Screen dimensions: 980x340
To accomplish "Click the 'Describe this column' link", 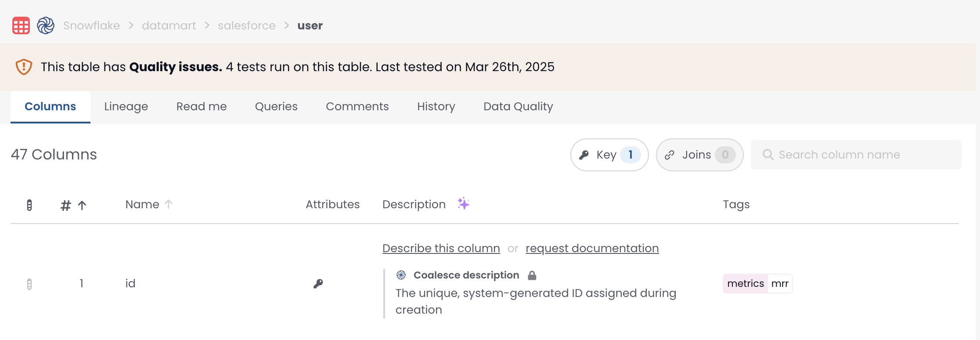I will pyautogui.click(x=441, y=248).
